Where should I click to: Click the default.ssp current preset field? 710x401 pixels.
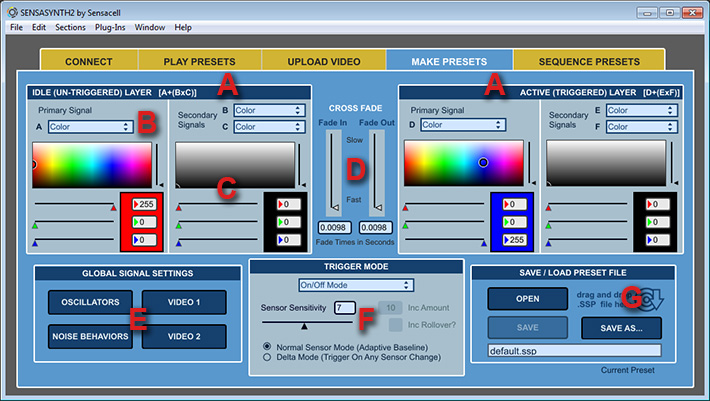(575, 351)
